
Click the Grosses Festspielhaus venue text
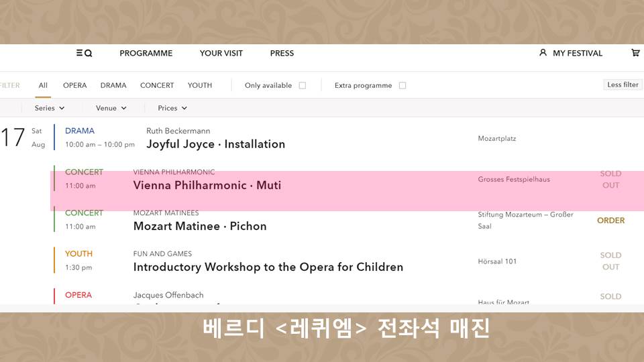tap(514, 180)
